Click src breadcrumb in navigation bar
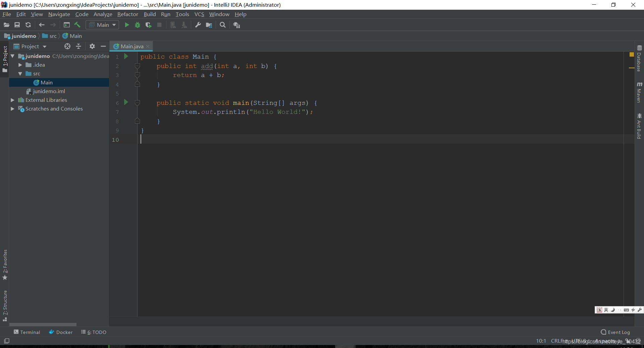This screenshot has height=348, width=644. tap(50, 36)
